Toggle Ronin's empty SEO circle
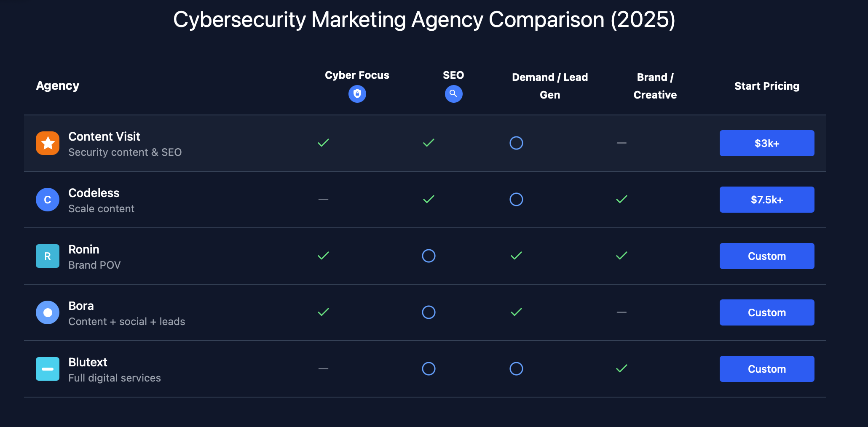868x427 pixels. [x=429, y=256]
